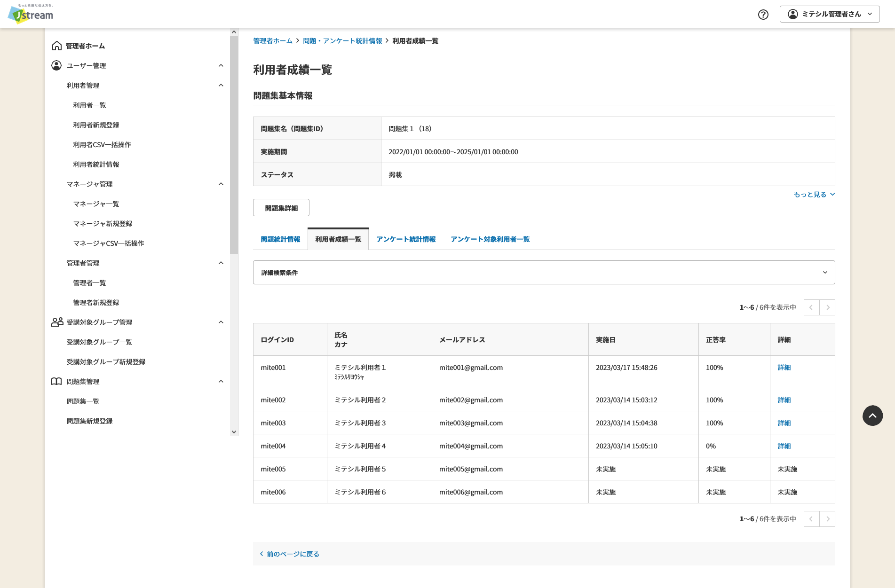Viewport: 895px width, 588px height.
Task: Open 管理者新規登録 in sidebar
Action: [x=96, y=303]
